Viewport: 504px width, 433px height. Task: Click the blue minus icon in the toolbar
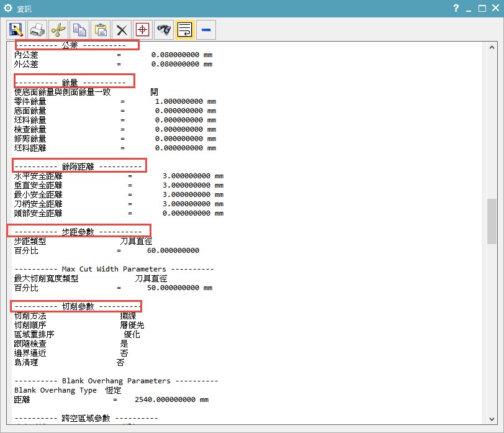pos(206,30)
